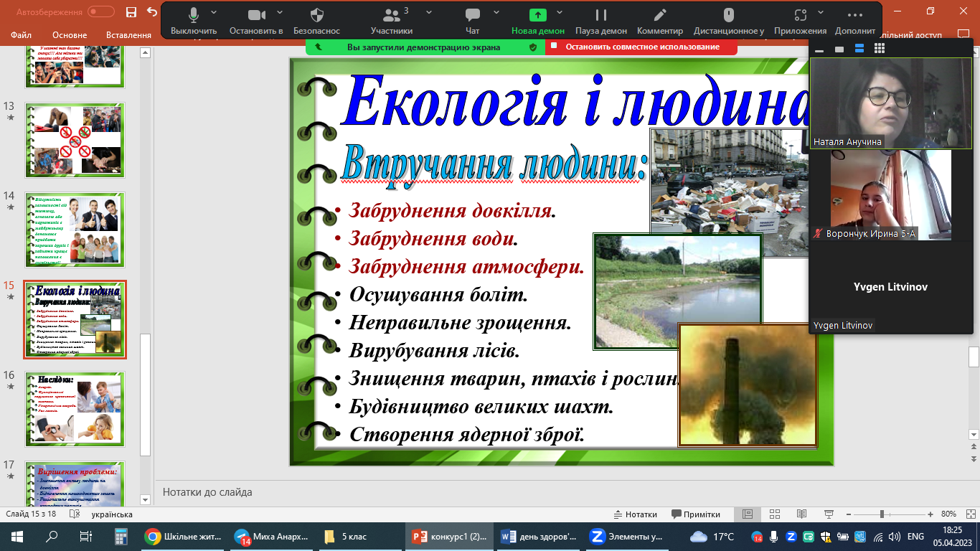Click 80% zoom level value

point(948,514)
